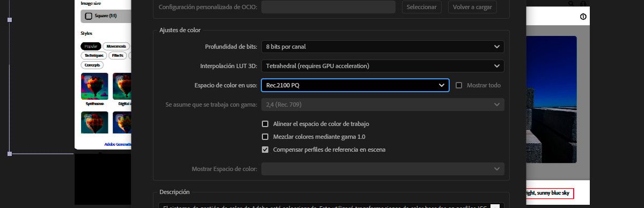Select the Effects styles tab
Viewport: 644px width, 208px height.
point(118,55)
